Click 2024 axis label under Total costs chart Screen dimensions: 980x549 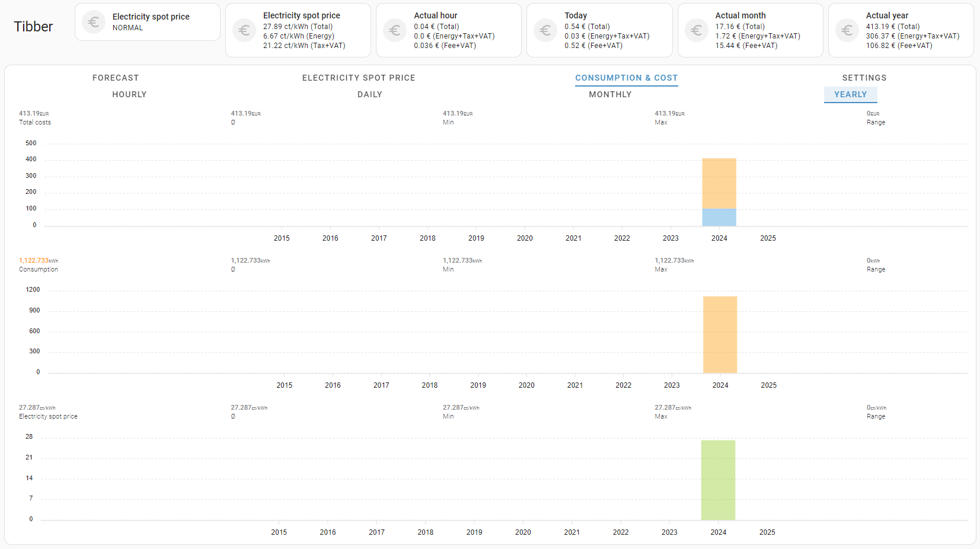coord(719,238)
